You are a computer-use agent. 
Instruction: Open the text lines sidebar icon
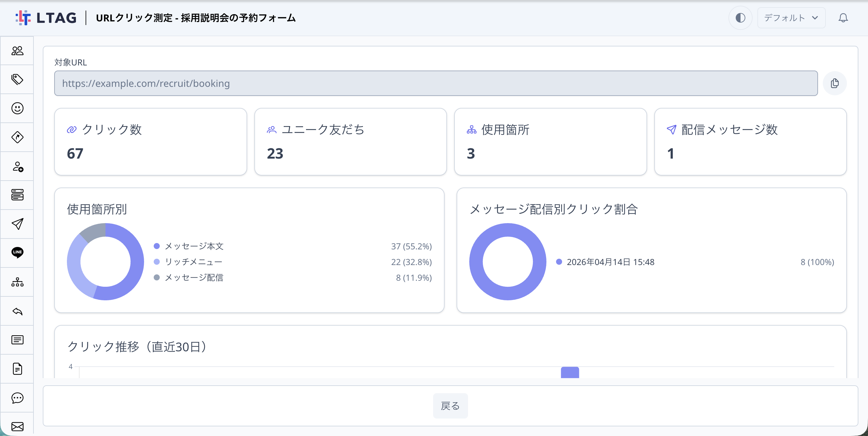click(x=17, y=340)
